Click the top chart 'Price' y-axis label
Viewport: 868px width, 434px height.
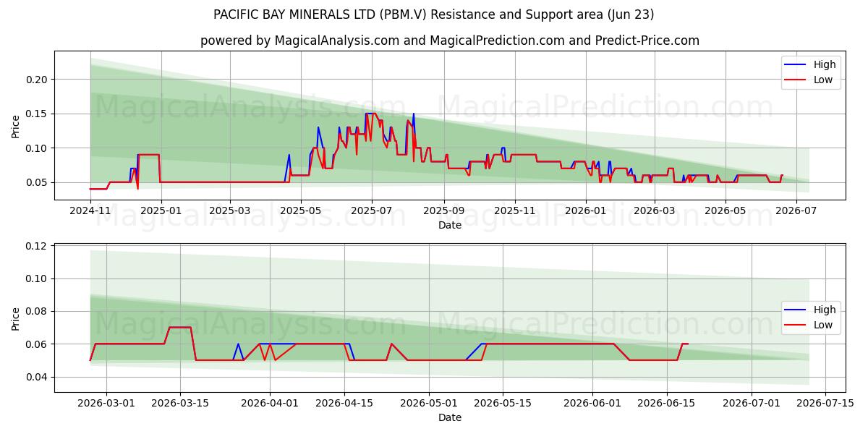coord(16,125)
